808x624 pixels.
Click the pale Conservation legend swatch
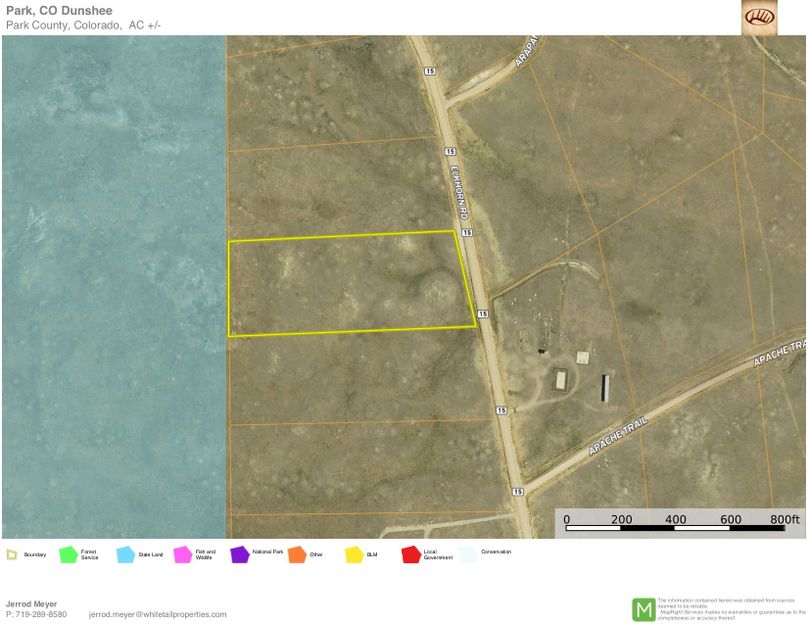click(468, 554)
